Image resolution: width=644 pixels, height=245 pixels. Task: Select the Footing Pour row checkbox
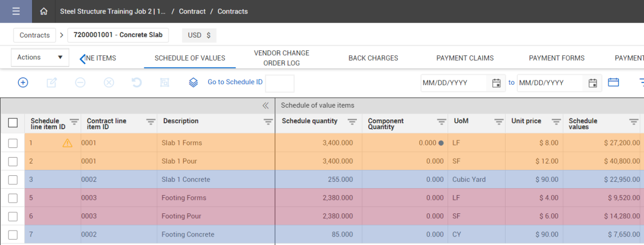click(x=13, y=216)
